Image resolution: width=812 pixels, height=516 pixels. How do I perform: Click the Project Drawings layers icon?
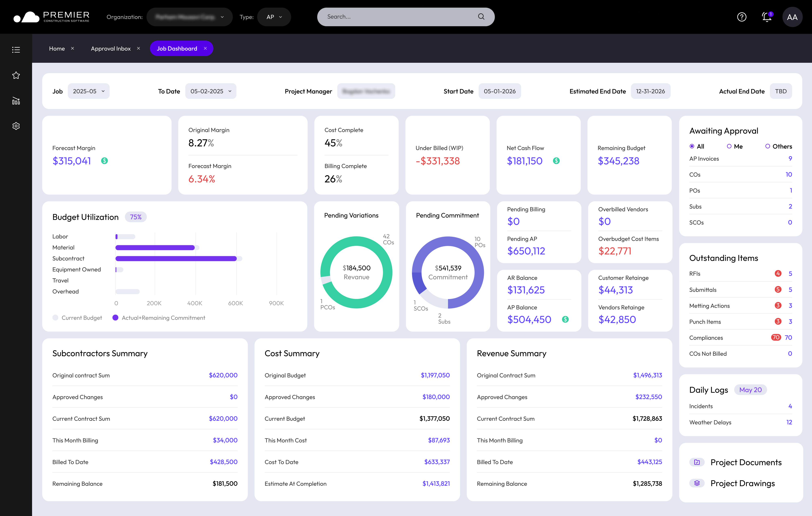tap(697, 483)
